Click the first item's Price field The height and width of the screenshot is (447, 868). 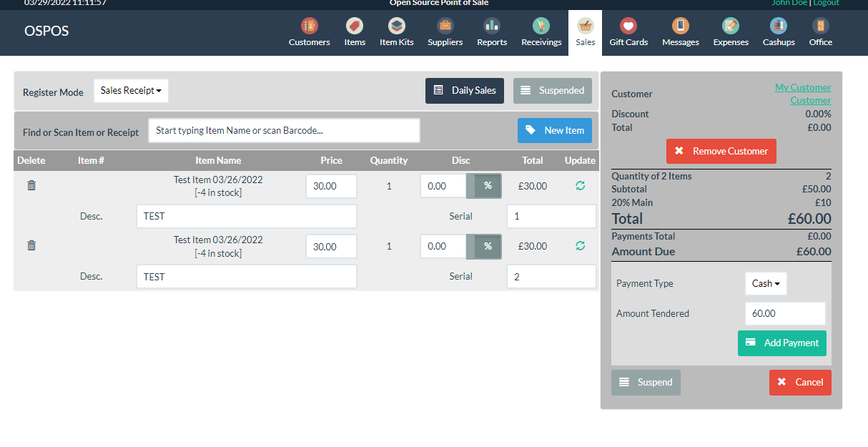(331, 186)
